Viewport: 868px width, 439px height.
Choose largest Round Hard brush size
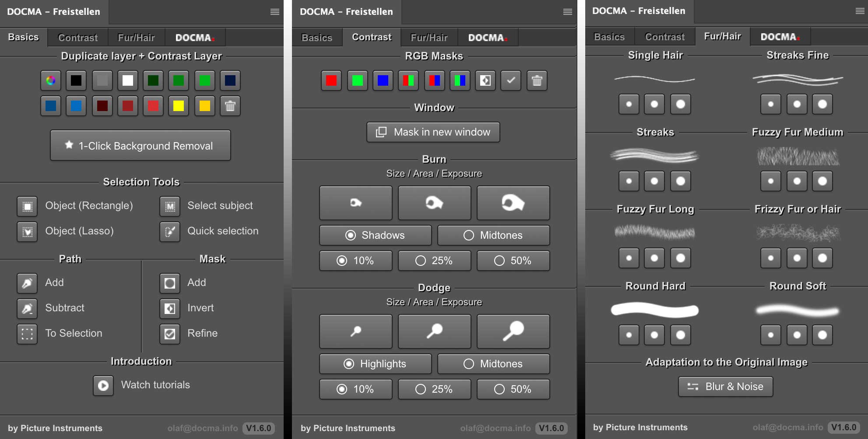point(681,335)
